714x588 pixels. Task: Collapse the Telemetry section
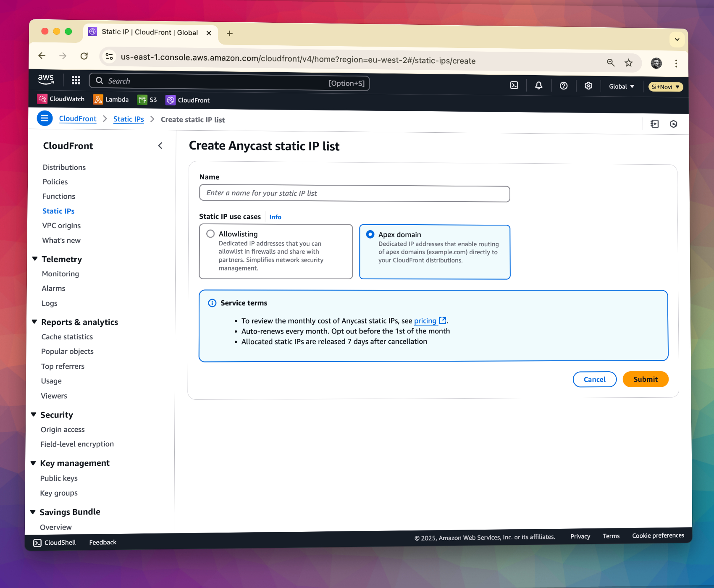pos(35,259)
